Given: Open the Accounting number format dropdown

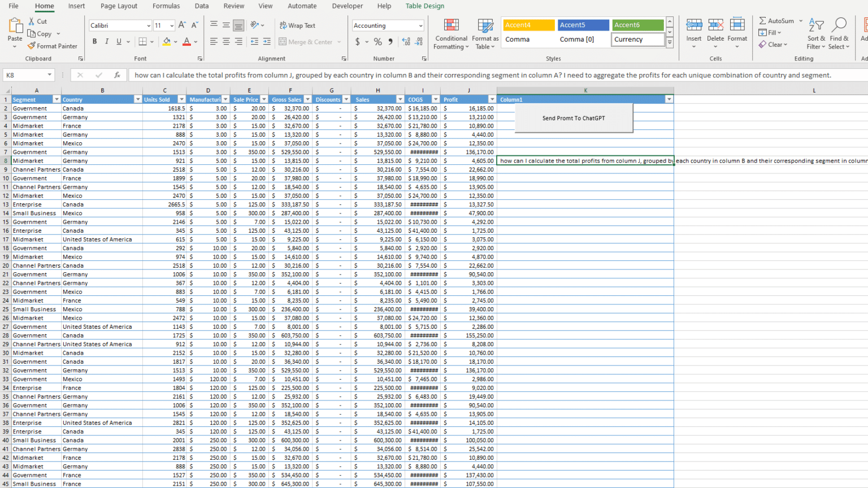Looking at the screenshot, I should 419,25.
